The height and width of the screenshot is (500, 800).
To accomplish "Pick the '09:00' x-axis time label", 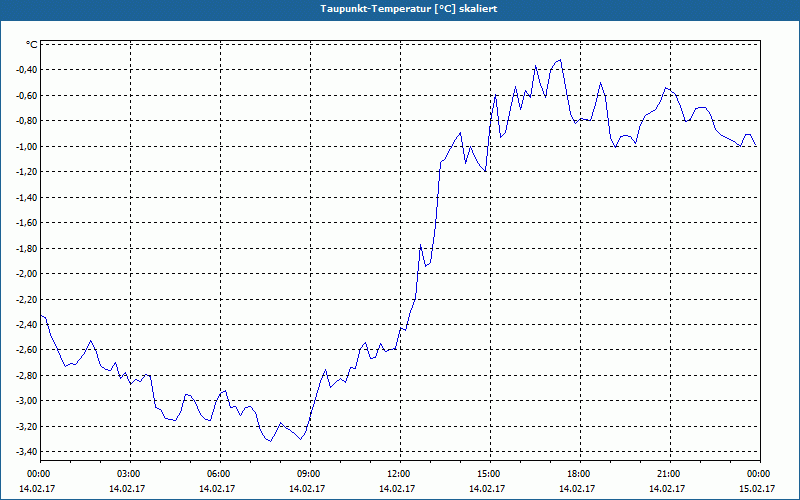I will (x=311, y=474).
